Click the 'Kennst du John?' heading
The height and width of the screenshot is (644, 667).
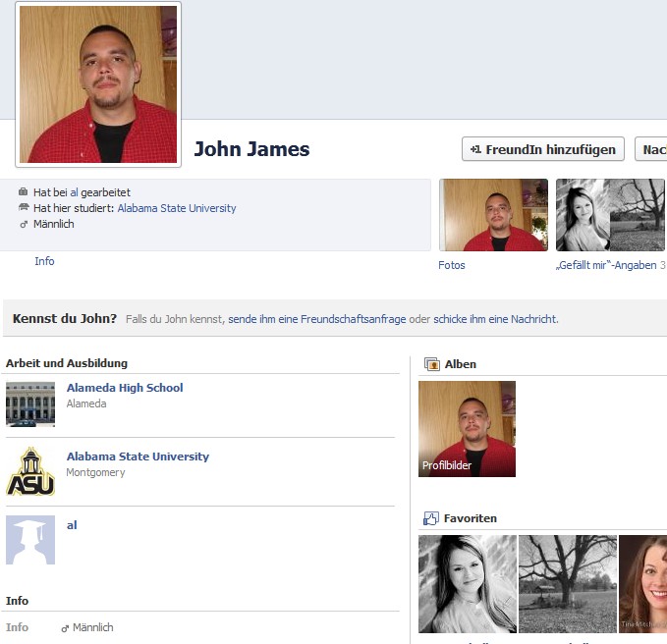pyautogui.click(x=65, y=319)
